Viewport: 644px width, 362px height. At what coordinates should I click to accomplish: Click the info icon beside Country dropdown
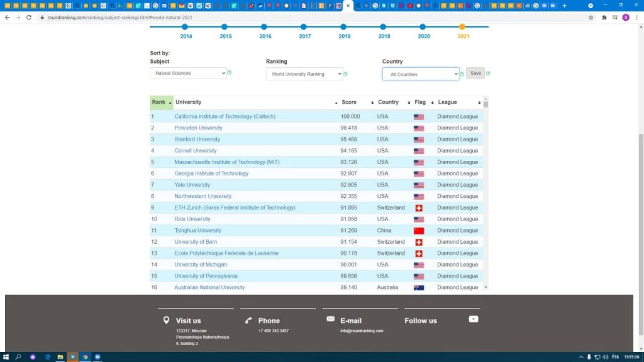(x=462, y=74)
